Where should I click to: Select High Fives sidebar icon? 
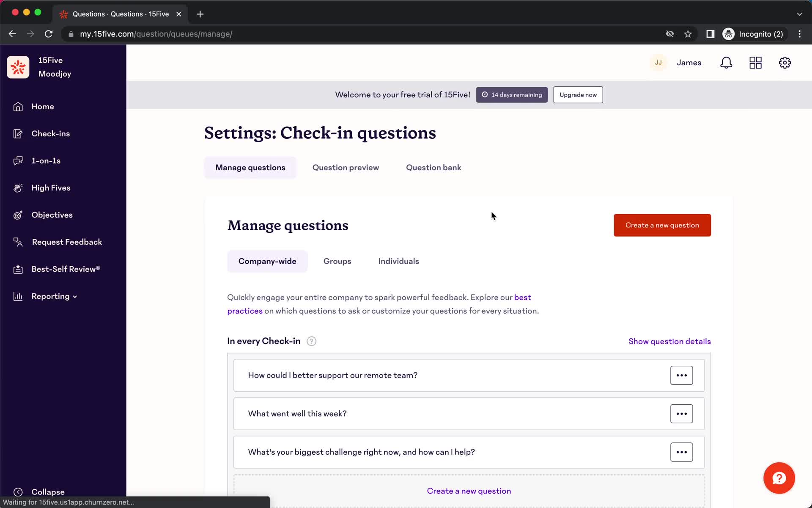(x=17, y=187)
